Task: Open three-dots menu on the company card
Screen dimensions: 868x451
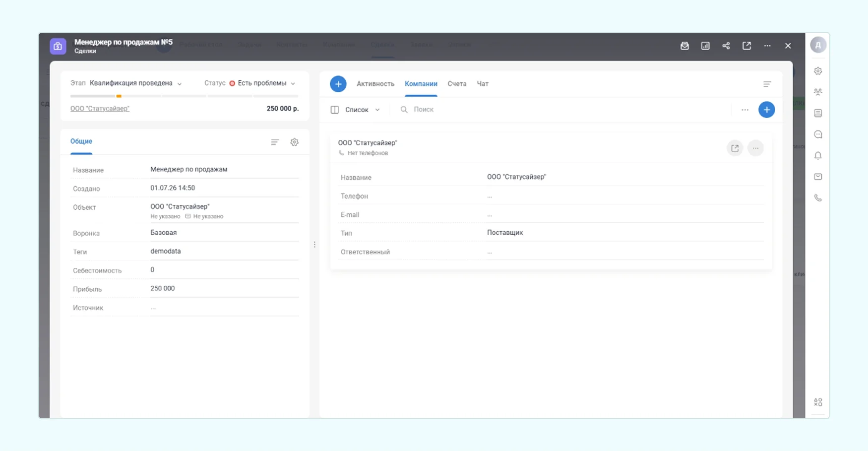Action: tap(755, 148)
